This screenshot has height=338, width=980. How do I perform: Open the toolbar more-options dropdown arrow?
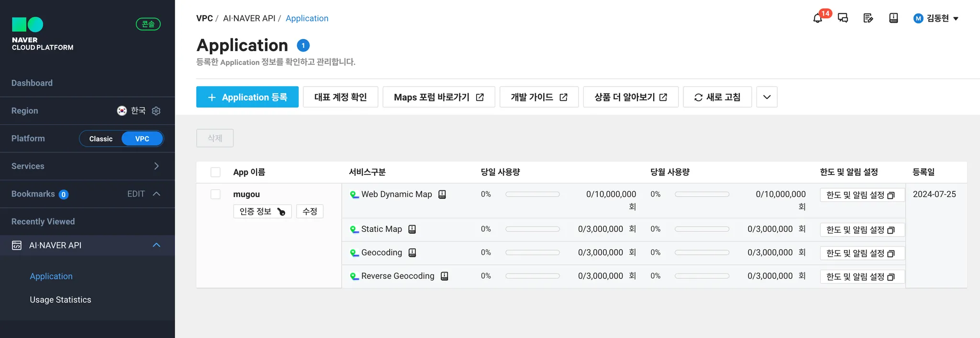coord(767,97)
